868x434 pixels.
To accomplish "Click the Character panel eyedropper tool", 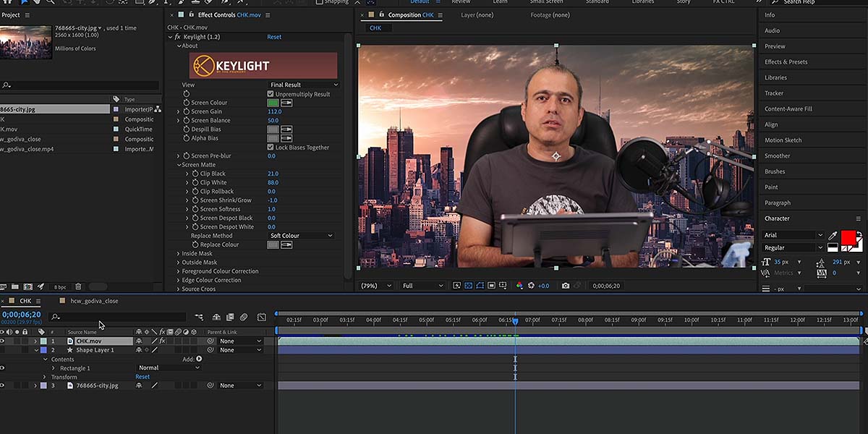I will [x=833, y=236].
